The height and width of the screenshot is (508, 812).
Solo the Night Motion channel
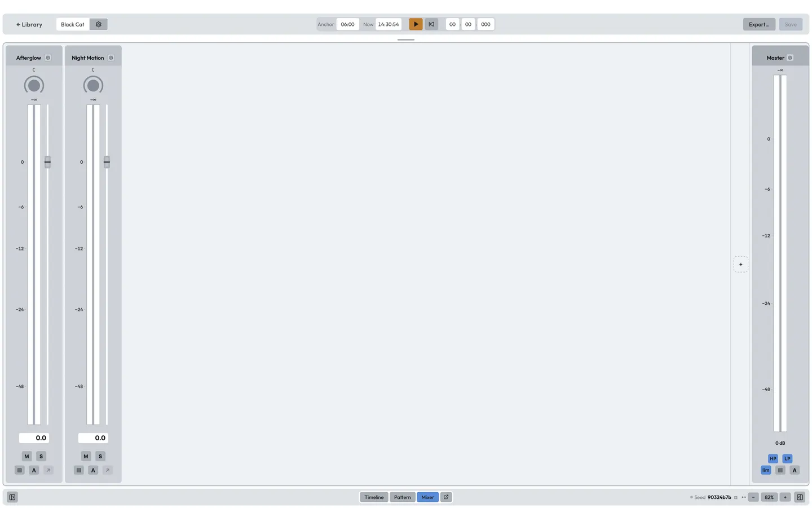[x=100, y=456]
